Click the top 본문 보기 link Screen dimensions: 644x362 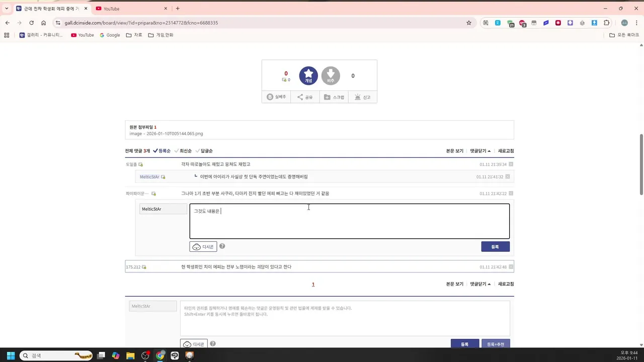point(455,151)
